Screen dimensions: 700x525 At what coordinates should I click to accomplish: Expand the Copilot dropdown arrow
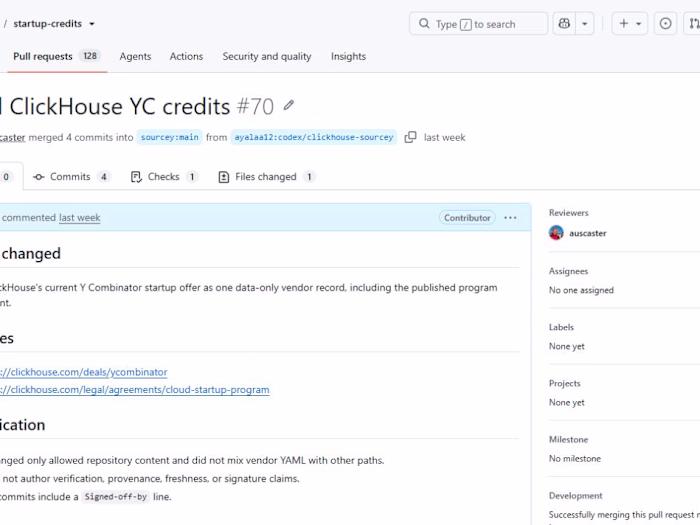coord(584,24)
